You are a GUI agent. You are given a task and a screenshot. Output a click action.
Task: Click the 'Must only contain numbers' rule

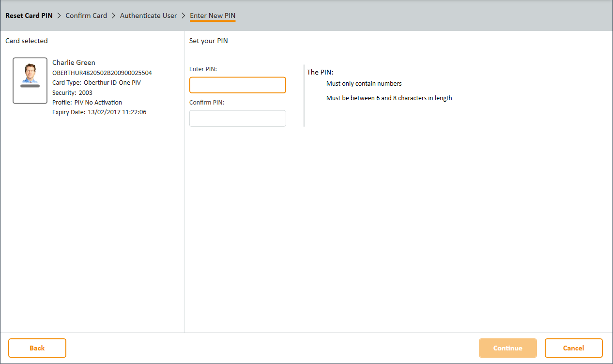click(364, 84)
